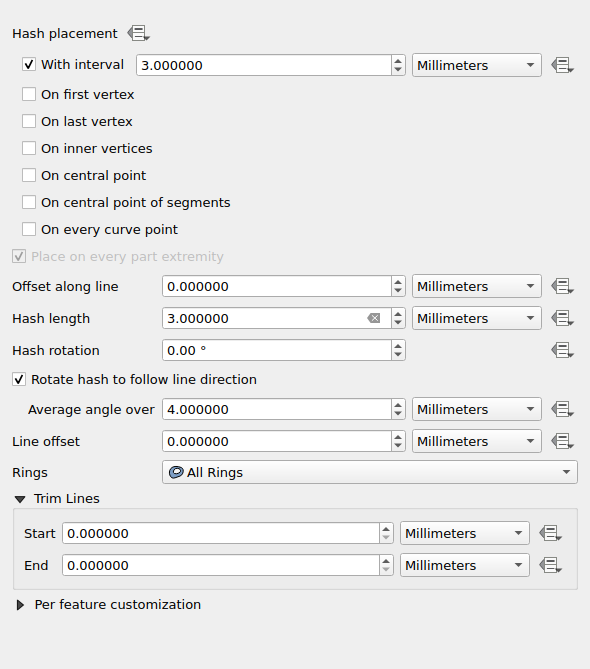The width and height of the screenshot is (590, 669).
Task: Decrease Hash rotation using down arrow
Action: pyautogui.click(x=398, y=355)
